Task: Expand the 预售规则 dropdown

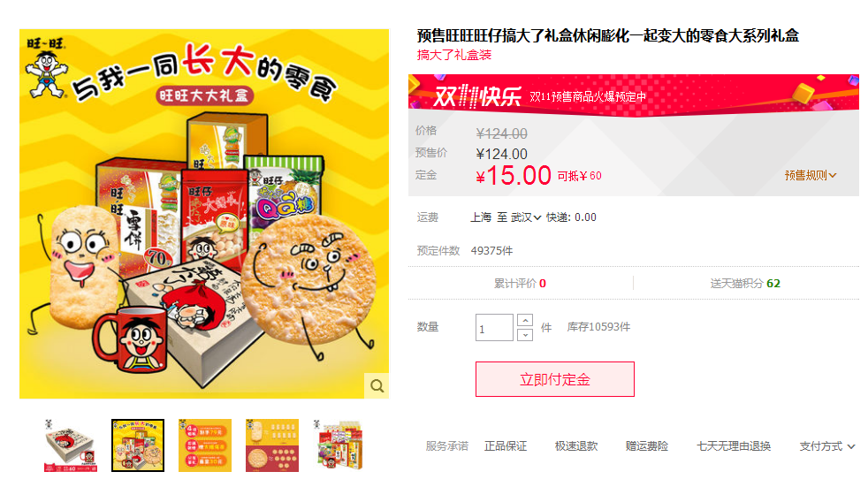Action: coord(811,175)
